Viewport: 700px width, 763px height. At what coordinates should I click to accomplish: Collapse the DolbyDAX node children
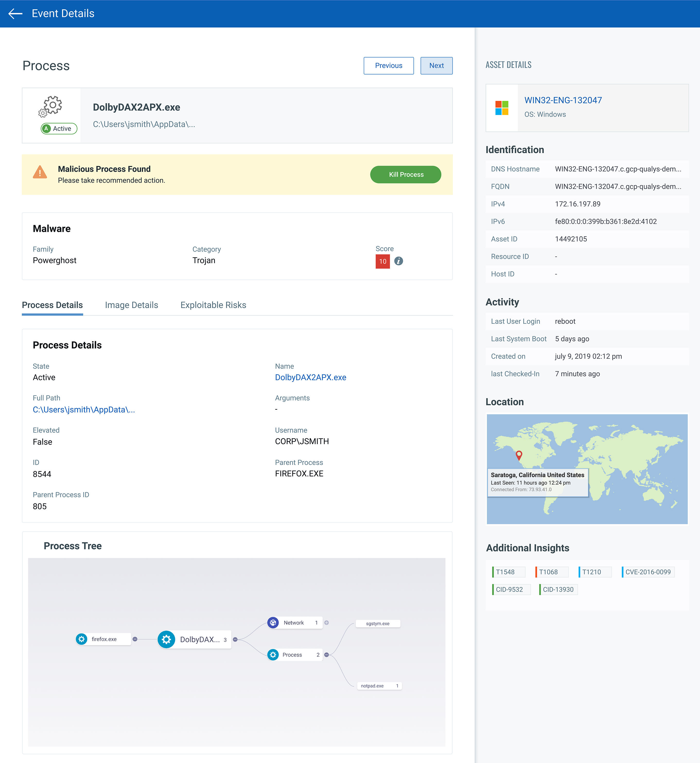click(x=235, y=639)
